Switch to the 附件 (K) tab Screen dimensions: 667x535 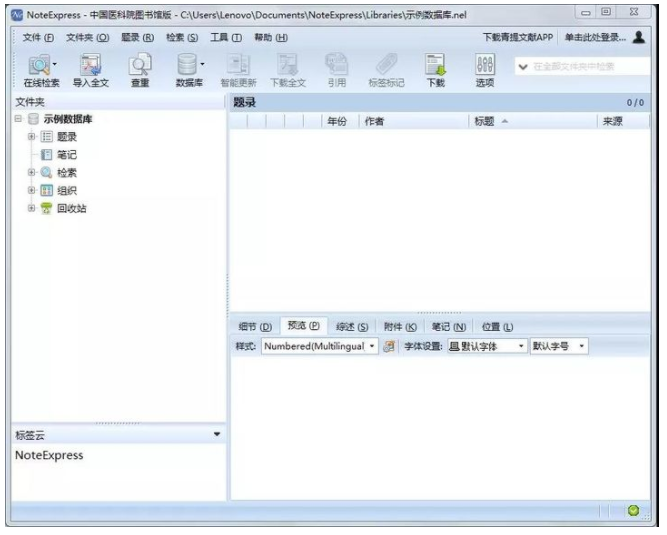click(400, 327)
